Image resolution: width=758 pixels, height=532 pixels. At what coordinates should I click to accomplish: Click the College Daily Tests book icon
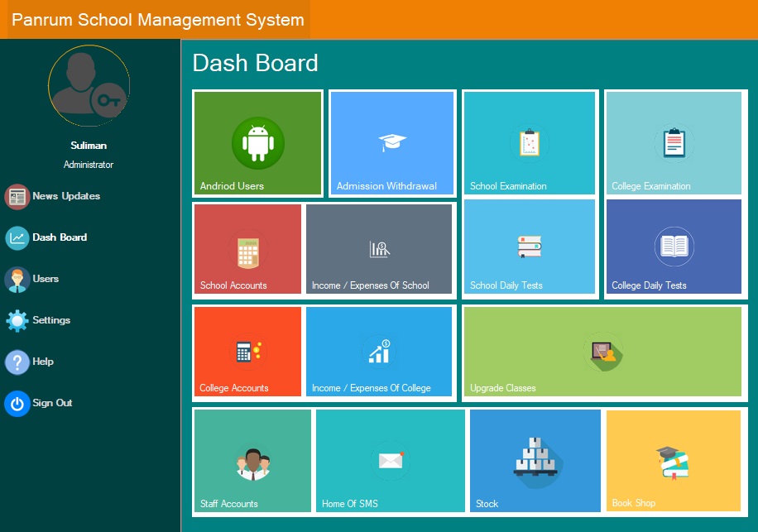673,247
